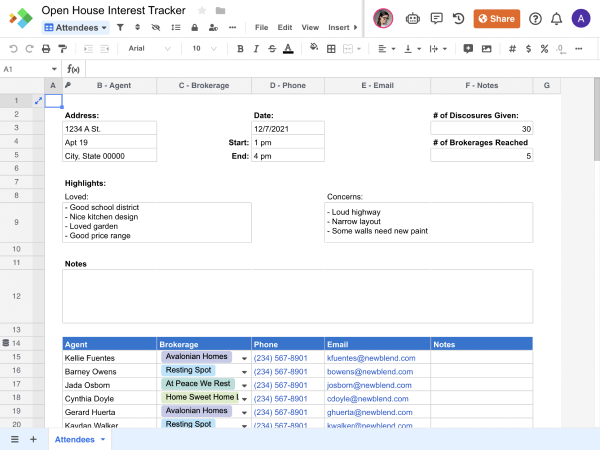The image size is (600, 450).
Task: Click the kfuentes@newblend.com email link
Action: point(371,358)
